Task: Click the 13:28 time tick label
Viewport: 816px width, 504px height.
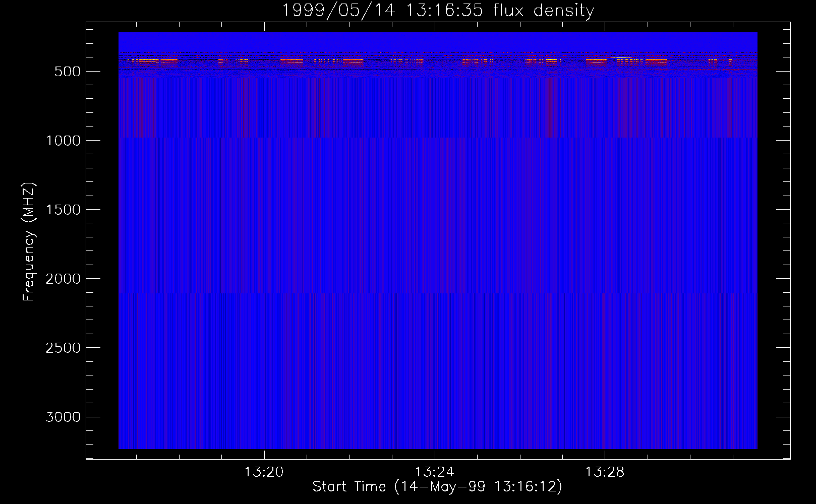Action: pyautogui.click(x=605, y=472)
